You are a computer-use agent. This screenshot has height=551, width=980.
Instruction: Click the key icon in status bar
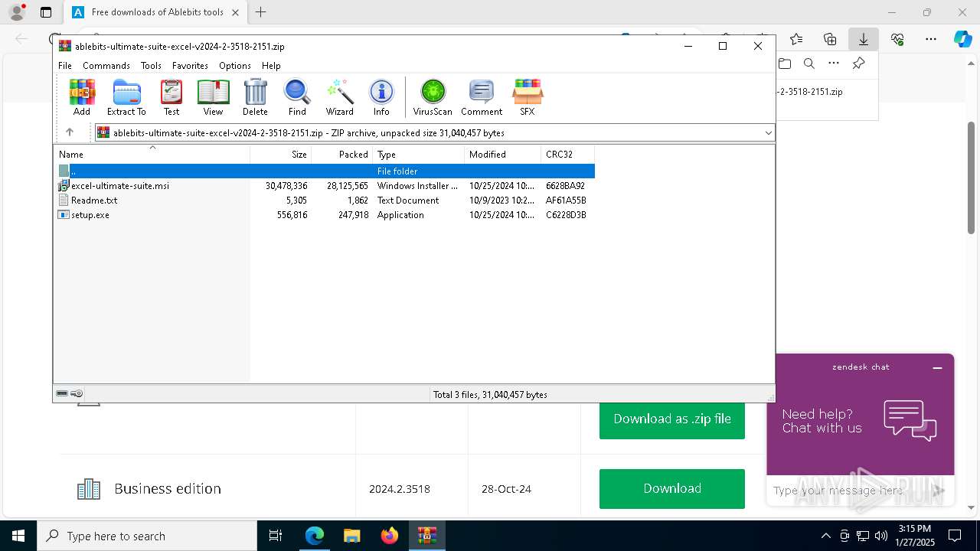(77, 394)
